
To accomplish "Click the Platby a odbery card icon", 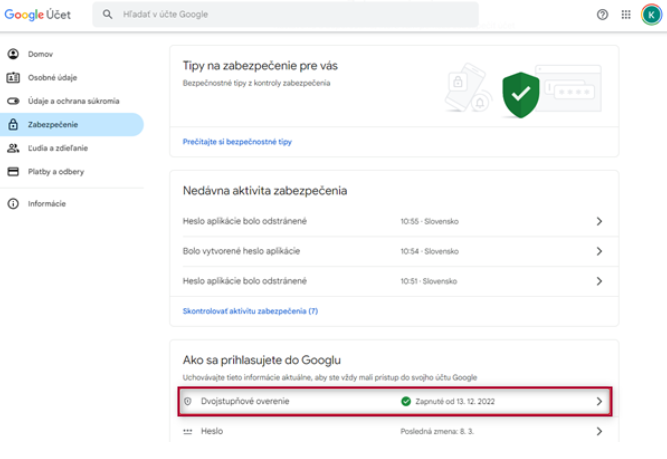I will pos(13,171).
